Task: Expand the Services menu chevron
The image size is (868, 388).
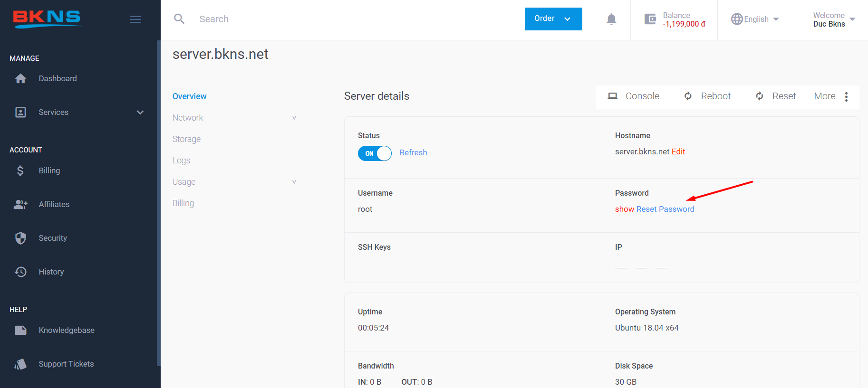Action: (x=140, y=112)
